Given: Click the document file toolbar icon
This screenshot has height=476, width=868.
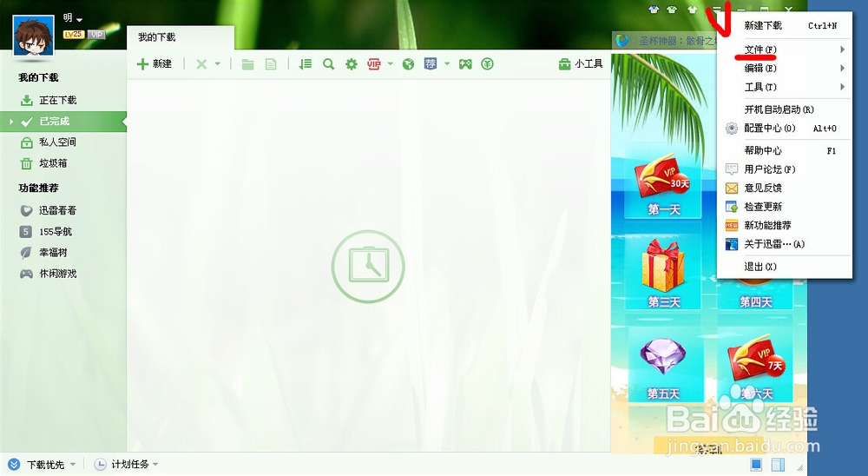Looking at the screenshot, I should [271, 64].
